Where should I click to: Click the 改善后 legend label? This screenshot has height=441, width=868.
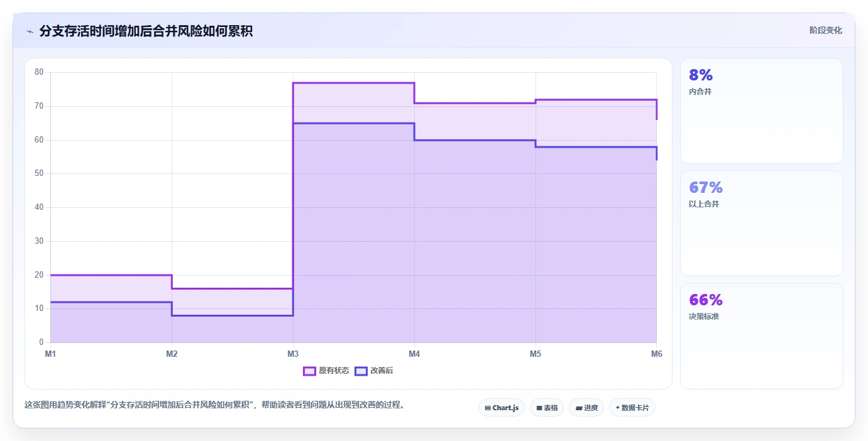coord(382,371)
